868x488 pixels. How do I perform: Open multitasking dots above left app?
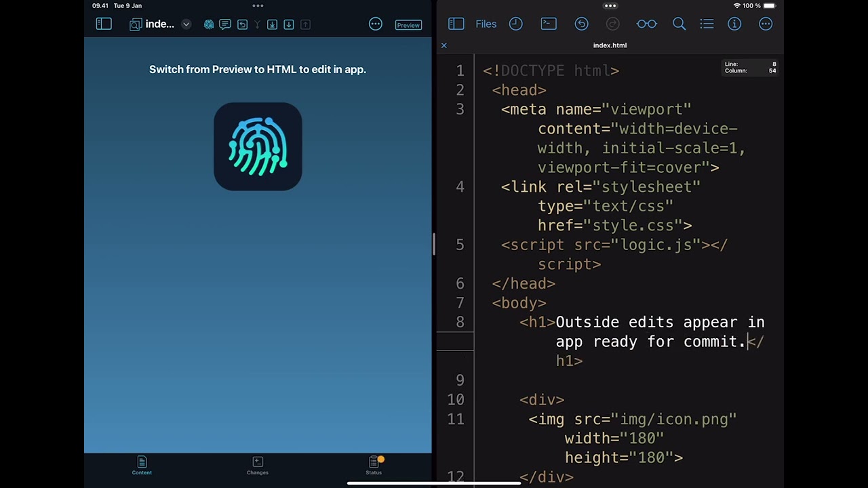(x=258, y=5)
